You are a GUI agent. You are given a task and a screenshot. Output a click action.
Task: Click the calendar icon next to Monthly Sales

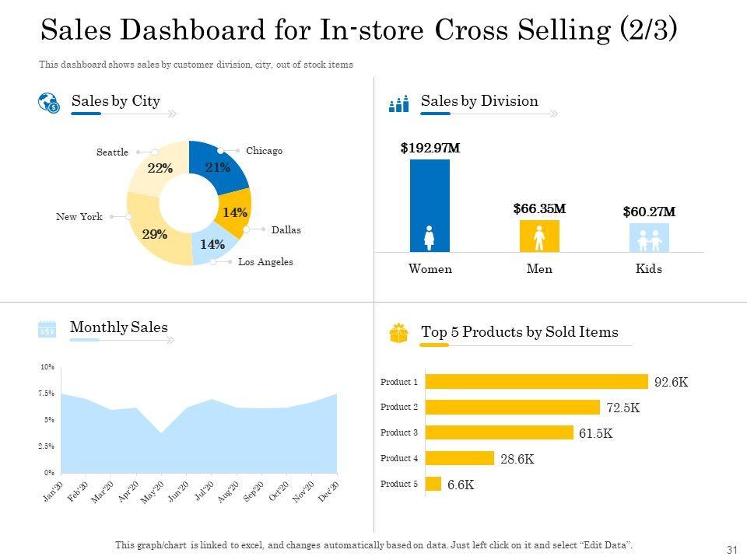pos(47,329)
